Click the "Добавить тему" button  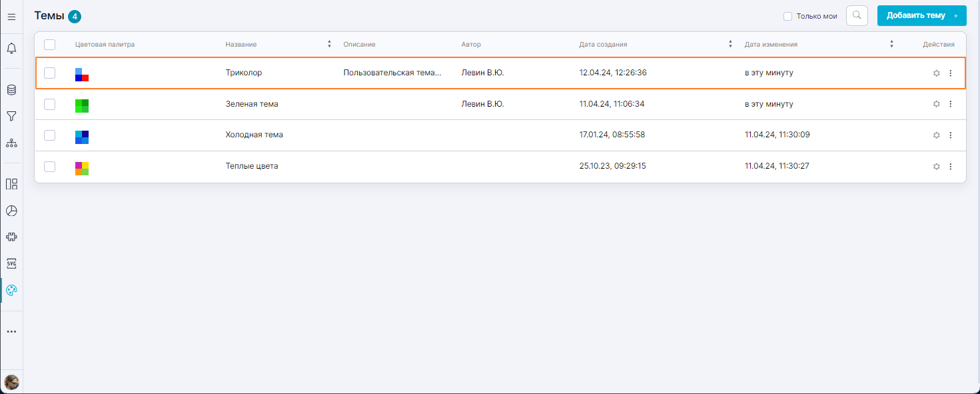(x=921, y=16)
